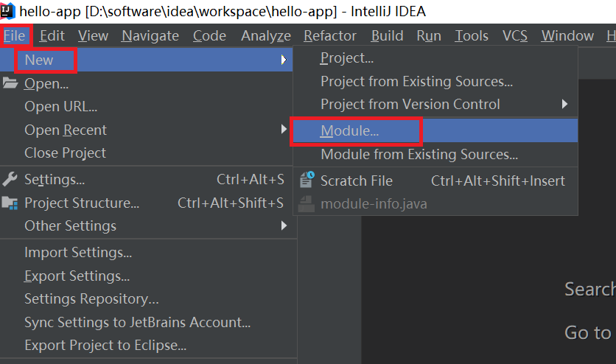
Task: Open the Analyze menu
Action: (x=266, y=35)
